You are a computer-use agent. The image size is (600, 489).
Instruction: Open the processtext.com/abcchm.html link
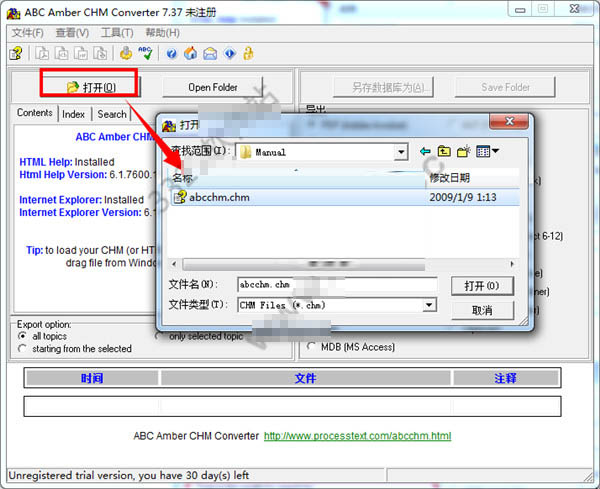(x=357, y=436)
